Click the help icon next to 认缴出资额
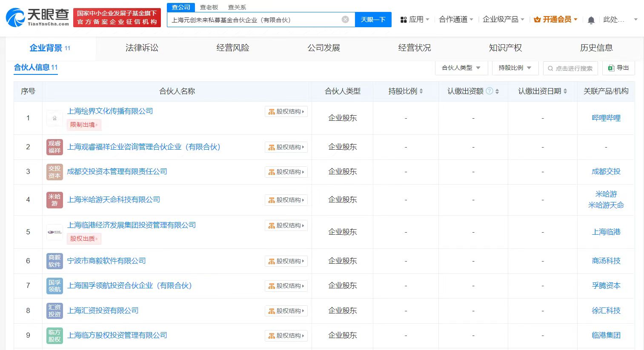Image resolution: width=644 pixels, height=350 pixels. tap(489, 91)
